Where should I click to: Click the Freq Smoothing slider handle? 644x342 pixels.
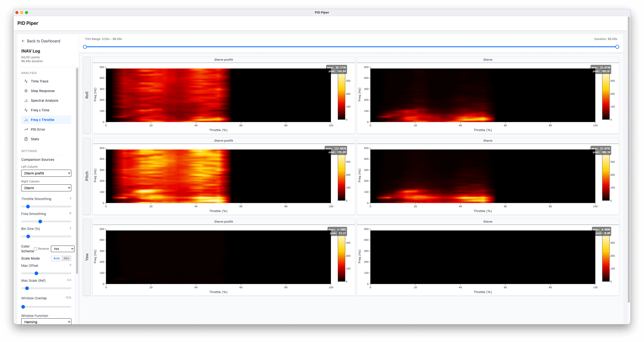pos(40,221)
